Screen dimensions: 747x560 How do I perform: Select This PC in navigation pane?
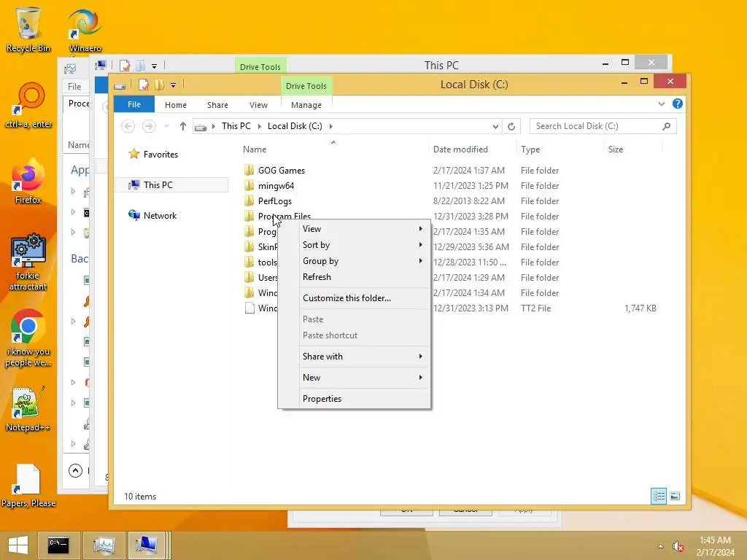point(171,184)
